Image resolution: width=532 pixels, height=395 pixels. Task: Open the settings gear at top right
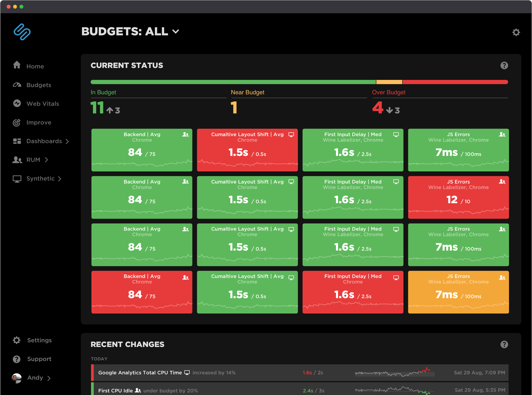(516, 32)
